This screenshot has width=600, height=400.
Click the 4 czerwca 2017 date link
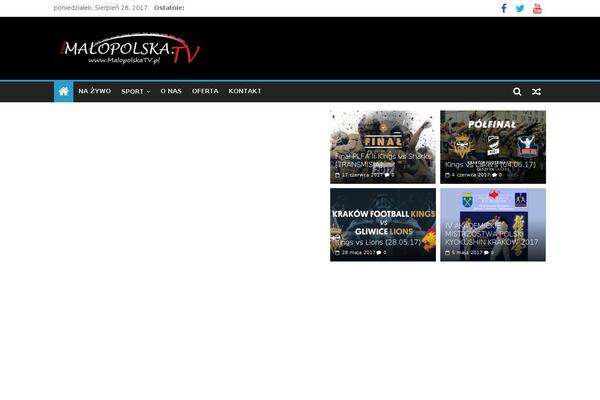point(468,175)
